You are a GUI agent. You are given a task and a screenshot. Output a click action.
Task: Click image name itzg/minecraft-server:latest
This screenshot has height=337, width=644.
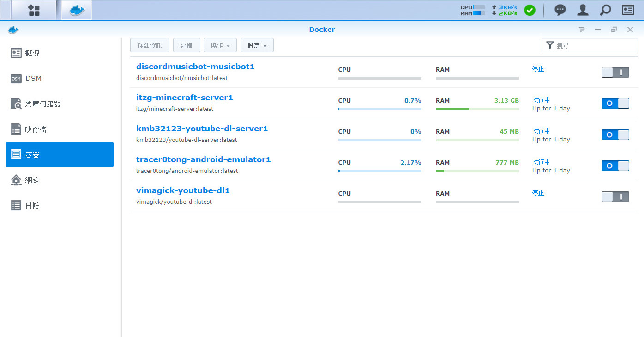click(x=175, y=109)
